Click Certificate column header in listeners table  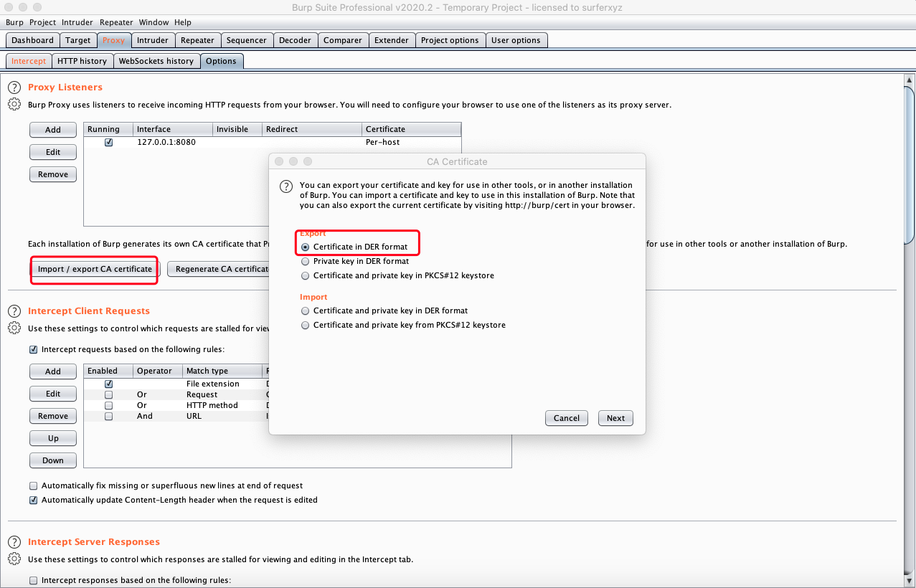(x=411, y=129)
